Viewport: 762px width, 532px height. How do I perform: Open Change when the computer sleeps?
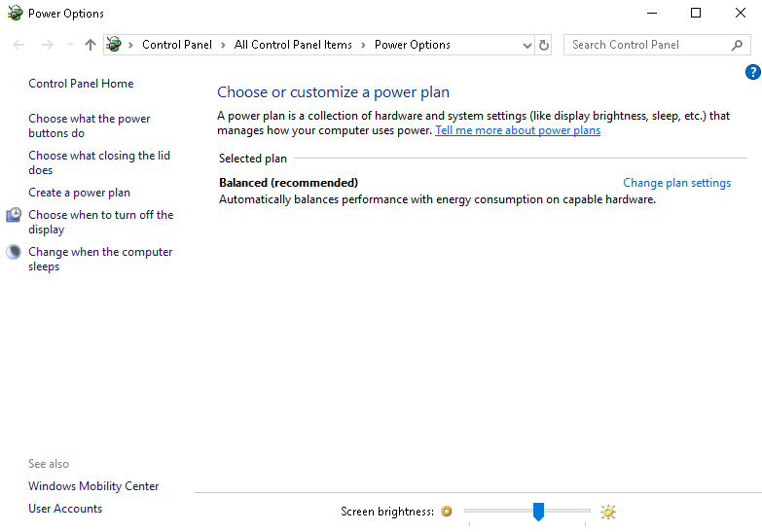[100, 259]
